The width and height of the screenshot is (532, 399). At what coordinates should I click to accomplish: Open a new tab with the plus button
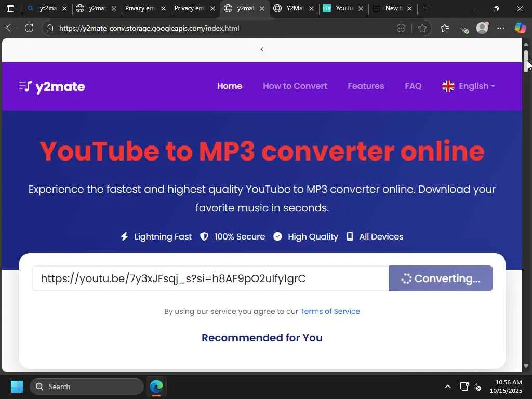[x=427, y=8]
